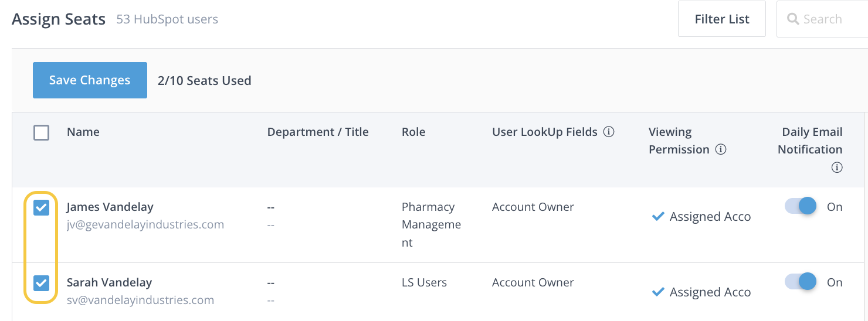
Task: Click checkmark icon in Sarah Vandelay's viewing permission
Action: point(657,292)
